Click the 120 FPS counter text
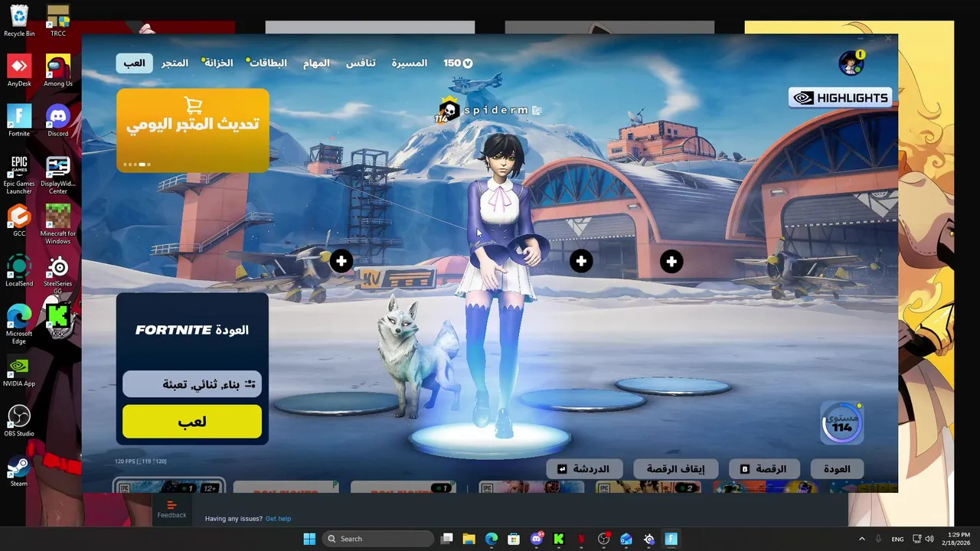 (x=141, y=461)
